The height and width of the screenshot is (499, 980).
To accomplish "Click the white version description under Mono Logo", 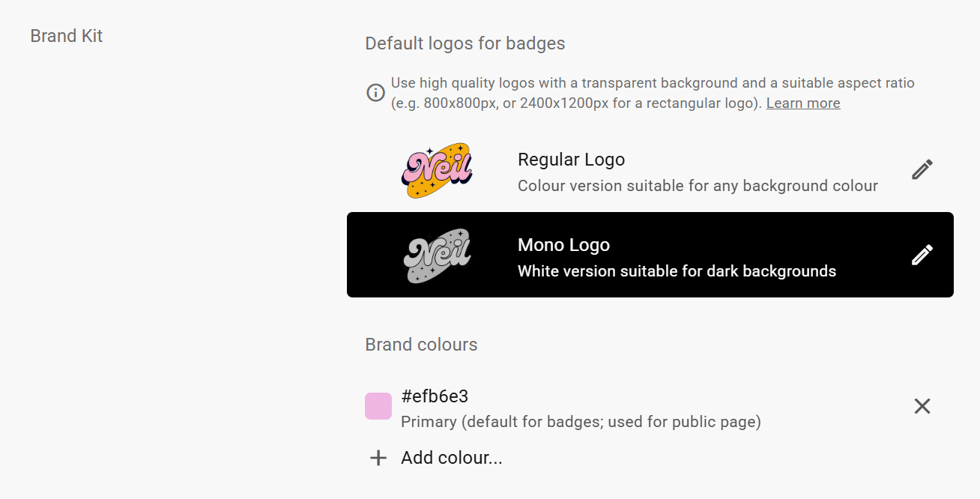I will coord(677,270).
